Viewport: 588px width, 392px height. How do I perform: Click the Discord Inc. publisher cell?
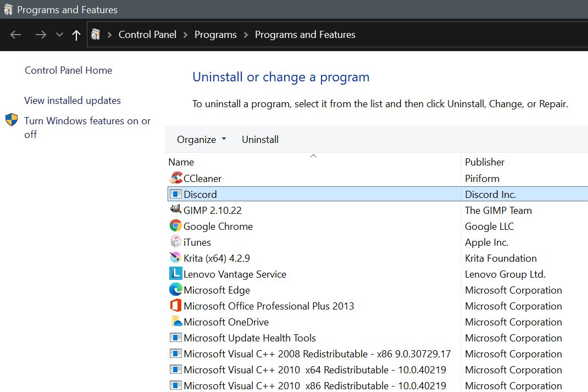click(x=491, y=194)
